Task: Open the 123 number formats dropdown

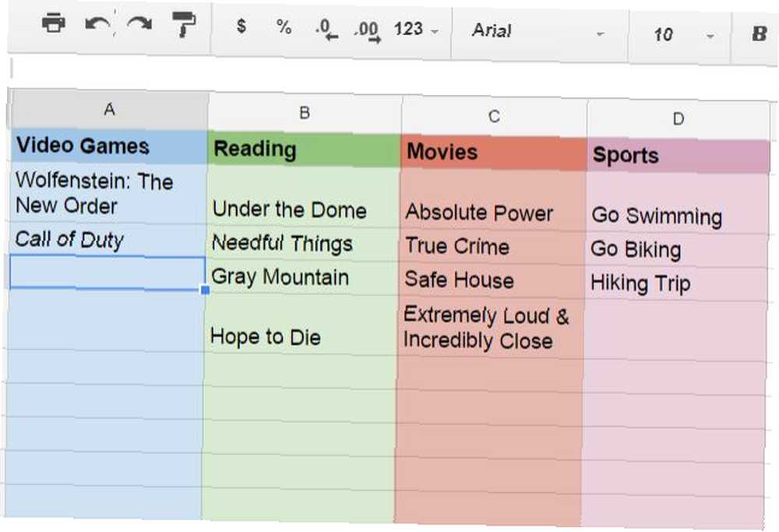Action: 416,30
